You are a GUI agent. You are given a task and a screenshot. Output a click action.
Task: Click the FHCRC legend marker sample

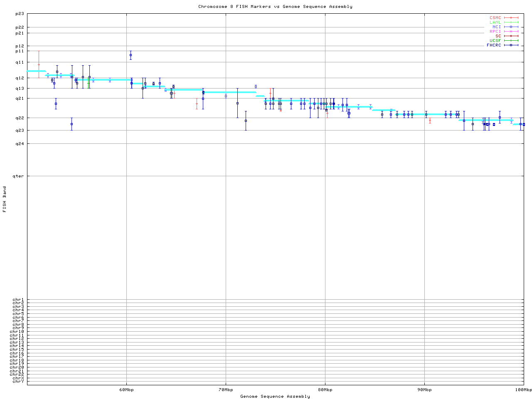click(511, 45)
